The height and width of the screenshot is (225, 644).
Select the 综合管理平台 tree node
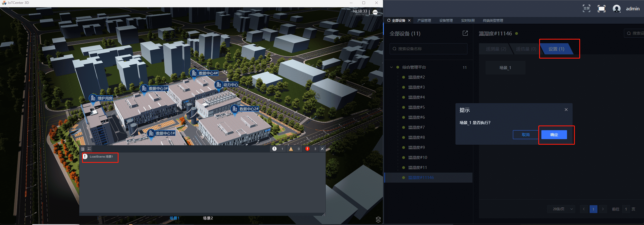414,67
